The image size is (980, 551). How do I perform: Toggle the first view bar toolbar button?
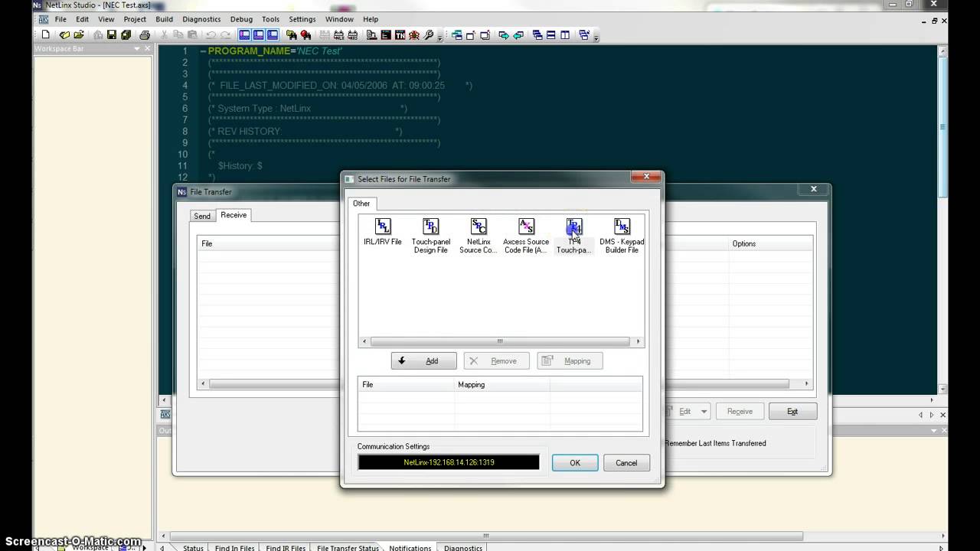(x=244, y=34)
